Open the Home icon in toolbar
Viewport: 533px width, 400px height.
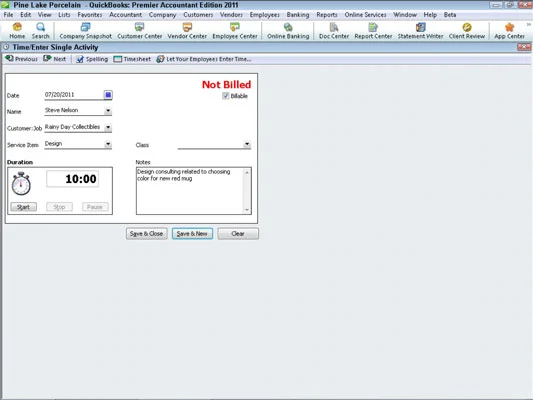pyautogui.click(x=17, y=31)
